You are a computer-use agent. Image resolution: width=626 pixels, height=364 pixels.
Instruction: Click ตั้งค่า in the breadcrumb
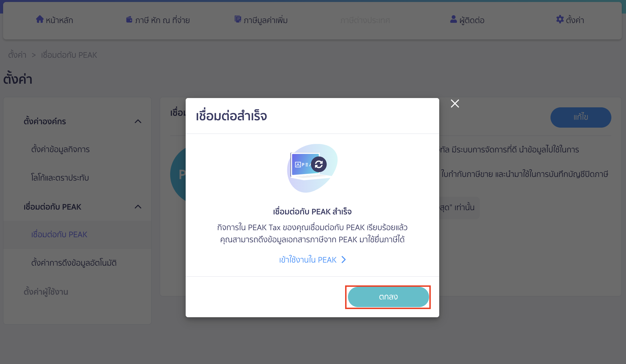click(17, 55)
